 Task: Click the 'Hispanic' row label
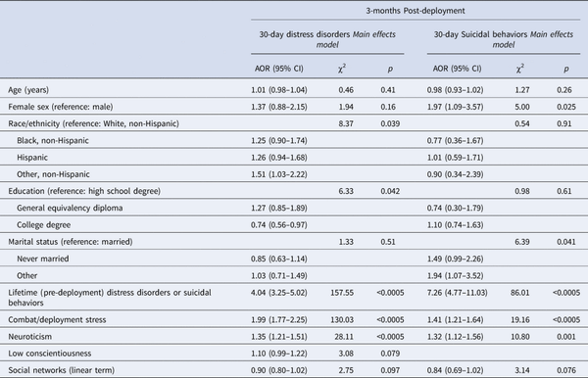[x=32, y=158]
